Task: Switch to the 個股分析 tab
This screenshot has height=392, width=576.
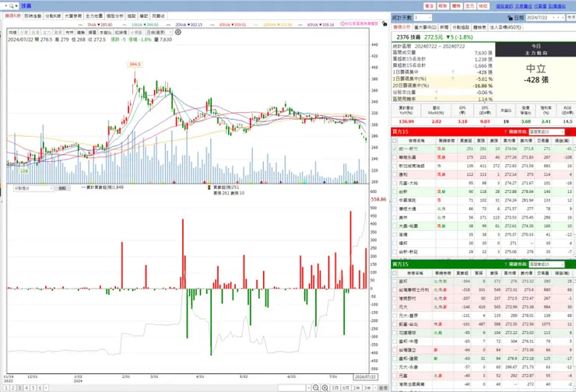Action: 115,16
